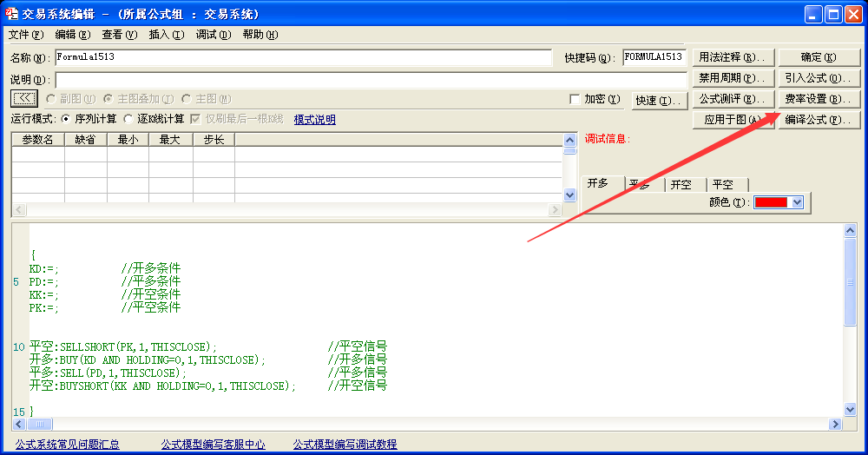This screenshot has width=868, height=455.
Task: Click the 编译公式 button
Action: tap(819, 120)
